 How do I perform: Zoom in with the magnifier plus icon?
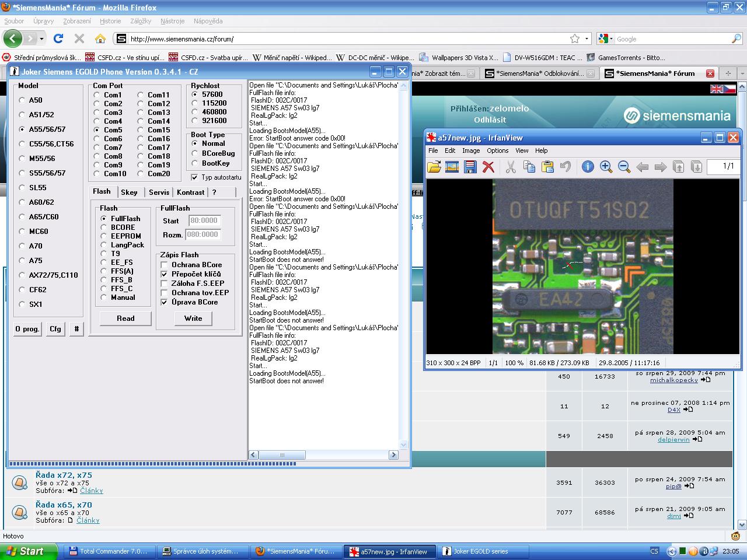click(606, 167)
